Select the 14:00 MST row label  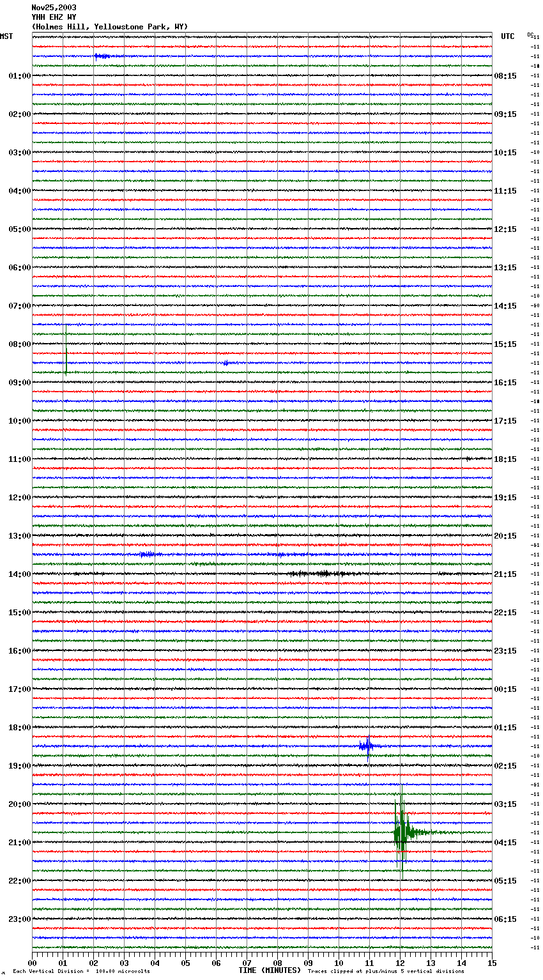(x=20, y=574)
